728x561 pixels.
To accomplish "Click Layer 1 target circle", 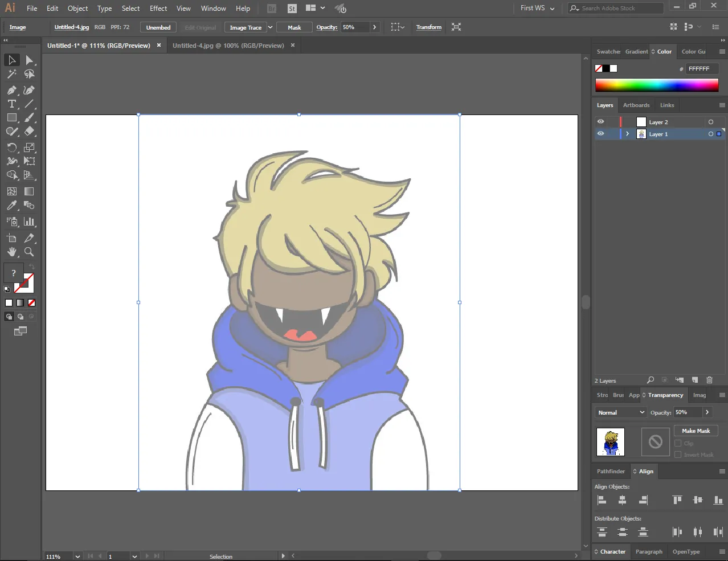I will tap(710, 134).
